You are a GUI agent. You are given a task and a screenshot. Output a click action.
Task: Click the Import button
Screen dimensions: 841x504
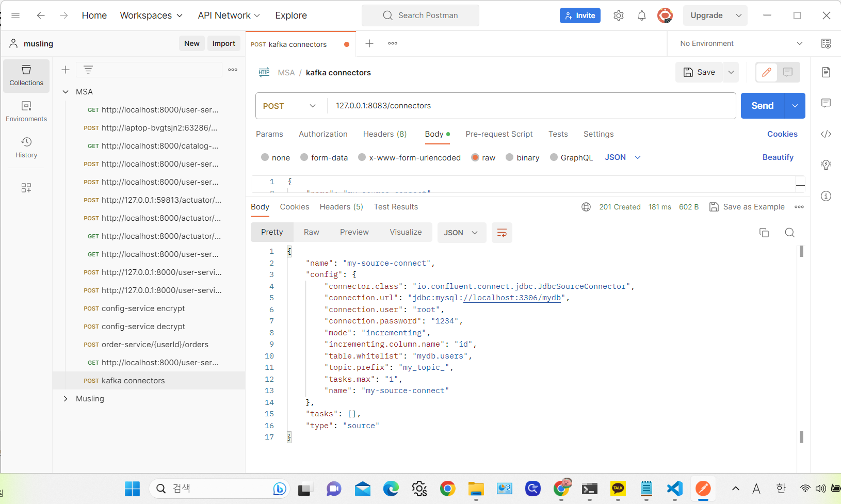224,43
